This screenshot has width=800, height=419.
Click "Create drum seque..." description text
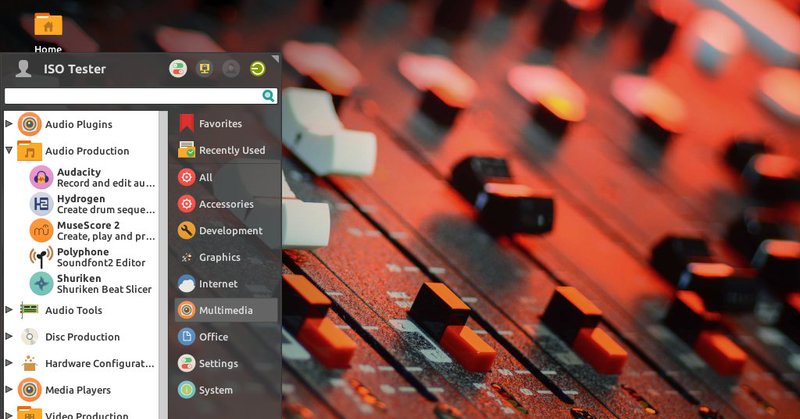point(106,210)
